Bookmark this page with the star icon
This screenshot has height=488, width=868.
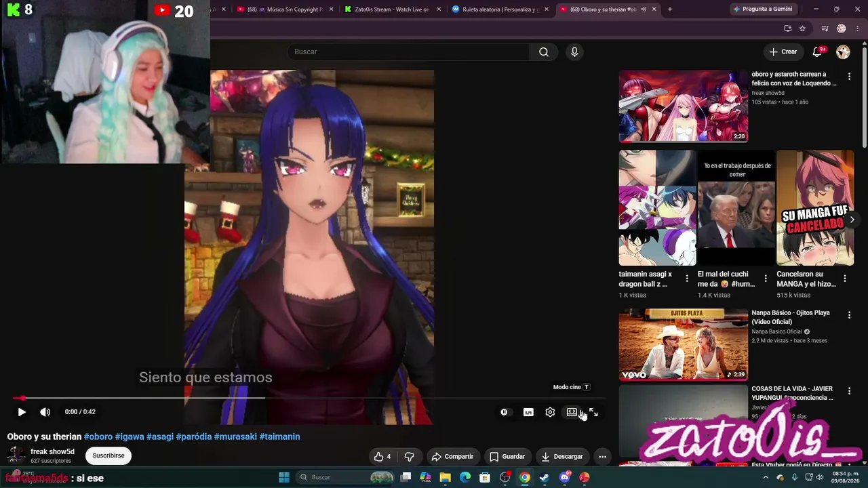click(x=803, y=28)
